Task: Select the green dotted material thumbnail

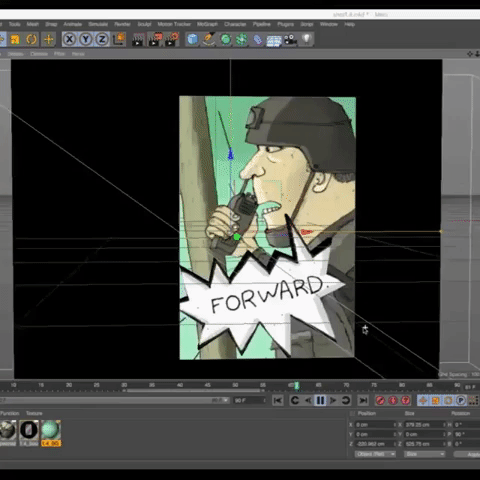Action: [x=51, y=430]
